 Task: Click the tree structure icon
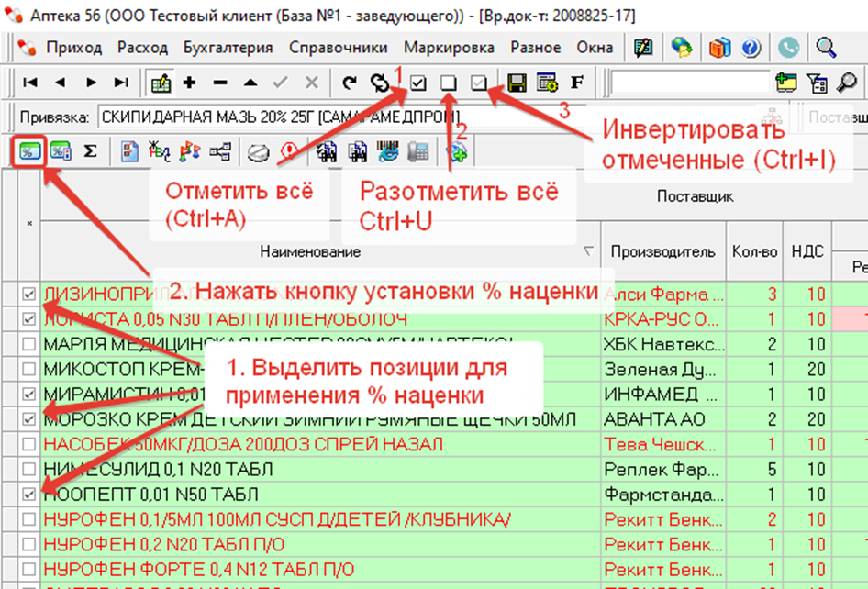coord(220,151)
